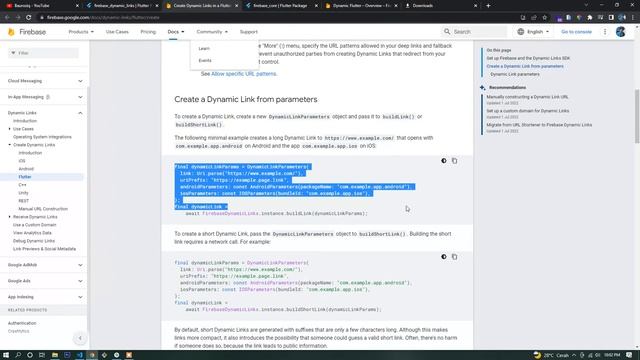Viewport: 640px width, 360px height.
Task: Open Use Cases nav item
Action: click(117, 31)
